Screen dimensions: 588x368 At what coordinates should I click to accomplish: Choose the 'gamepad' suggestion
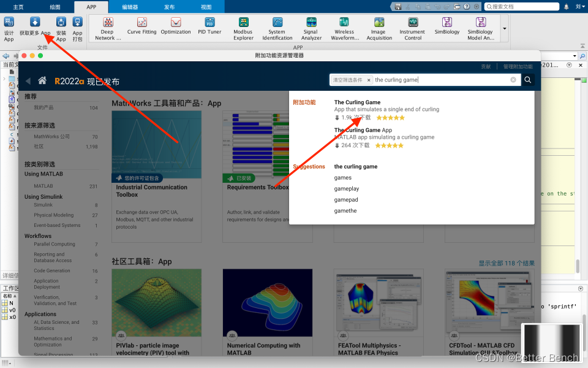[x=345, y=200]
